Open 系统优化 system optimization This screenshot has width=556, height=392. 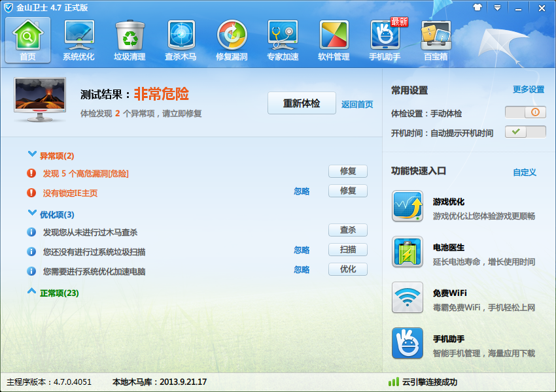pyautogui.click(x=78, y=40)
